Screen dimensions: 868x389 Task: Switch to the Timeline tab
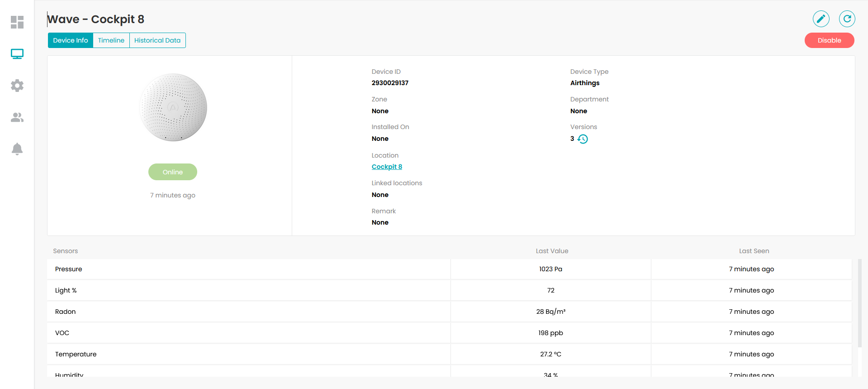(111, 40)
